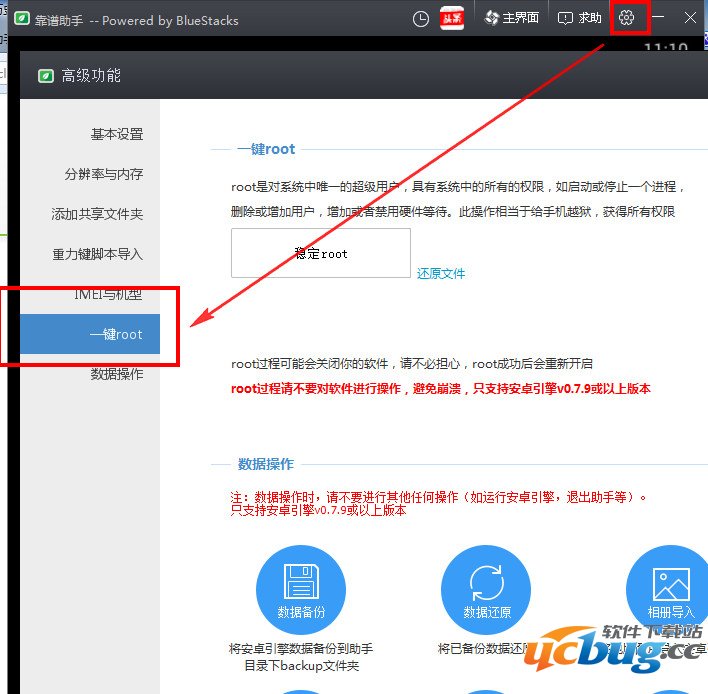
Task: Click the green logo beside 高级功能
Action: (46, 75)
